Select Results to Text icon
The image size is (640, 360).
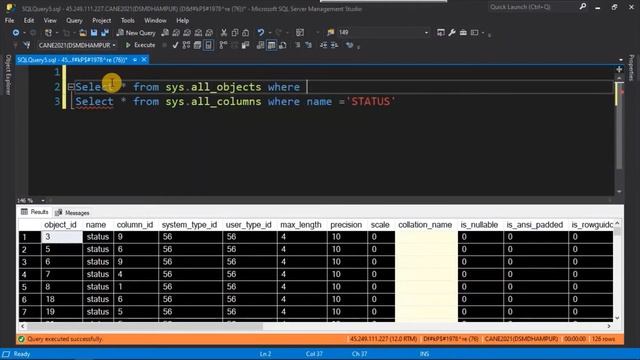click(x=260, y=45)
